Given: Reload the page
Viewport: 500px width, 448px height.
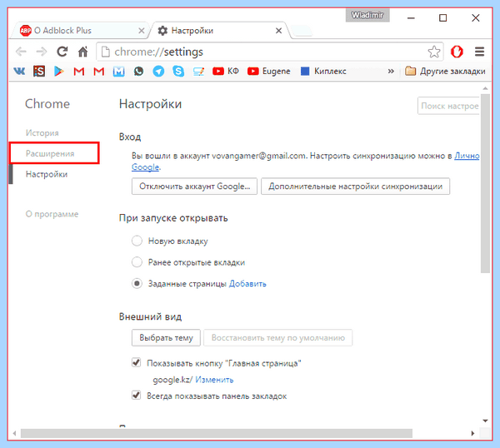Looking at the screenshot, I should coord(62,52).
